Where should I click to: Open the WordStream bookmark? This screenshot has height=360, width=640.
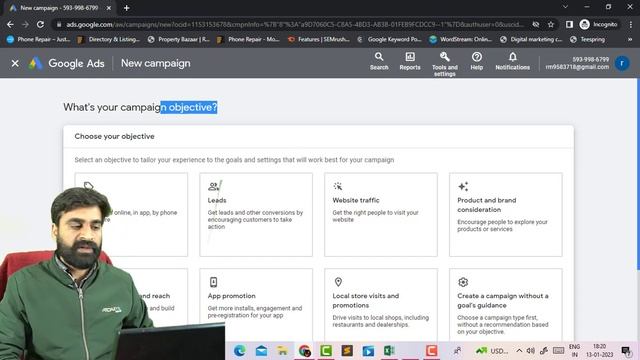(x=460, y=39)
